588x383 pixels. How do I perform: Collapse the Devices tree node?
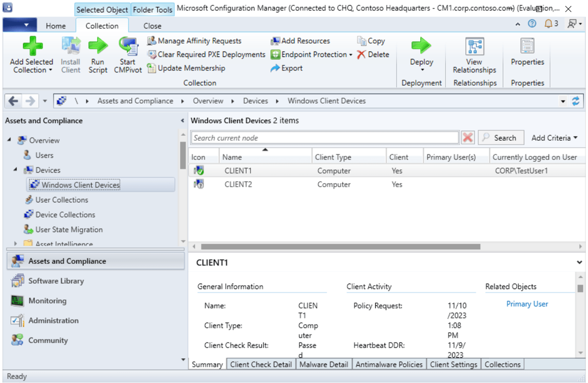coord(15,170)
